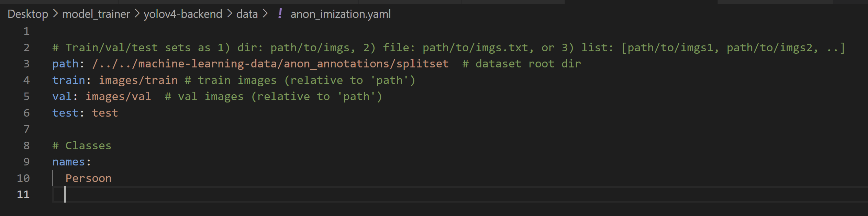Select line number 3 in the gutter
Screen dimensions: 868x216
tap(27, 63)
